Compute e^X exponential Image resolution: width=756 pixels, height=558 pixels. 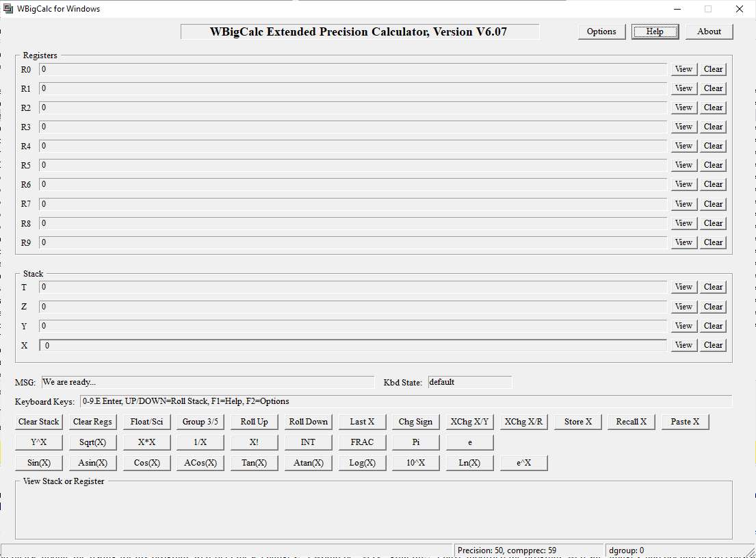523,463
